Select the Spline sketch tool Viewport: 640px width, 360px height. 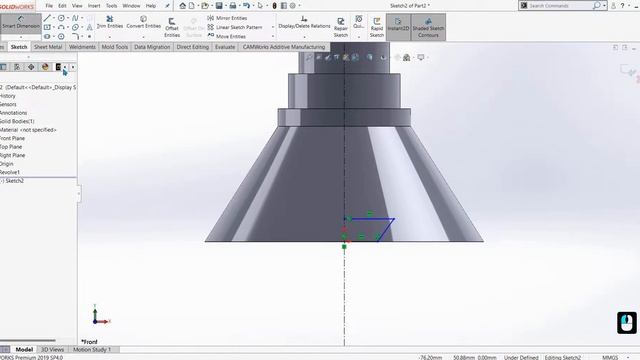(x=75, y=18)
